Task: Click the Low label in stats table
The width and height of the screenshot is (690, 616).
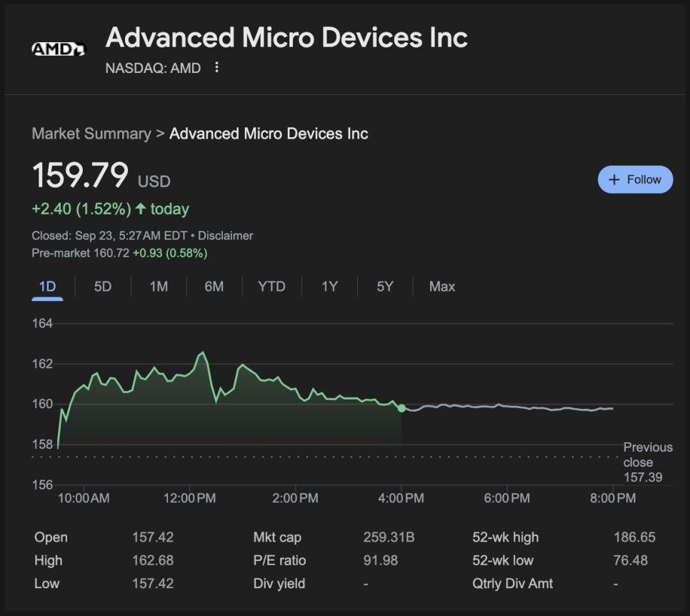Action: coord(46,583)
